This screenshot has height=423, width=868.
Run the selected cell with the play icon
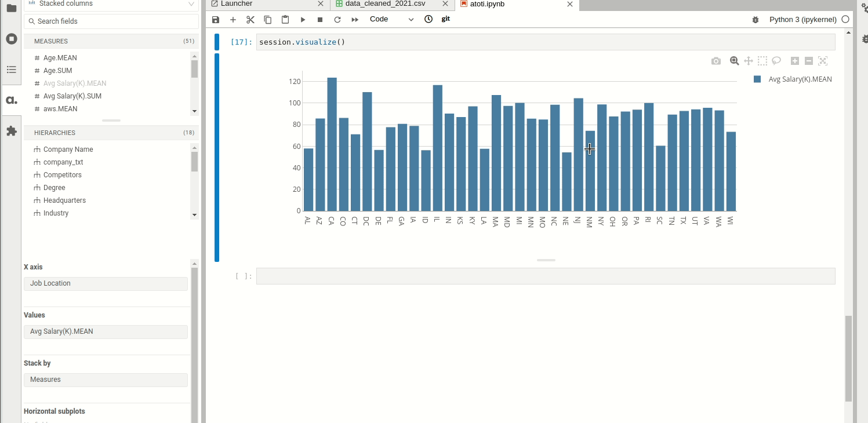pyautogui.click(x=303, y=20)
